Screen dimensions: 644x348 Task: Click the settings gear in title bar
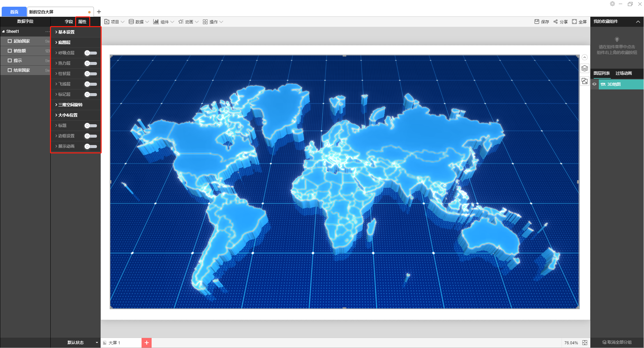click(612, 4)
